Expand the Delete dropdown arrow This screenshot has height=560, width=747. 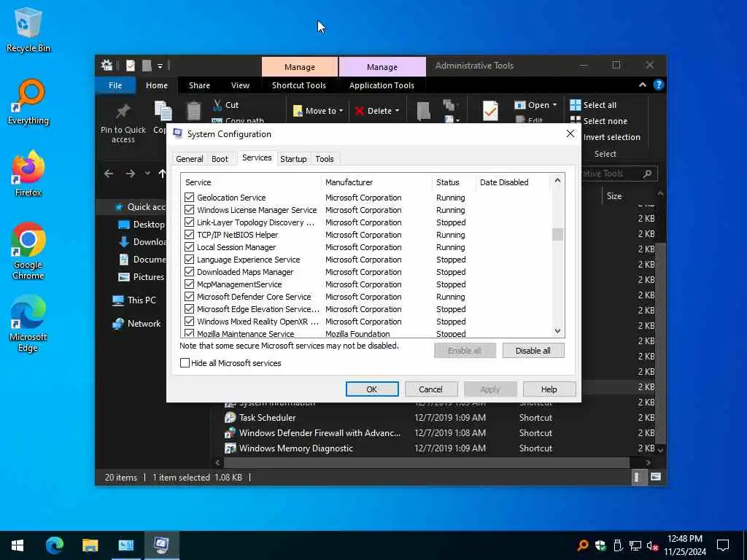pyautogui.click(x=398, y=111)
